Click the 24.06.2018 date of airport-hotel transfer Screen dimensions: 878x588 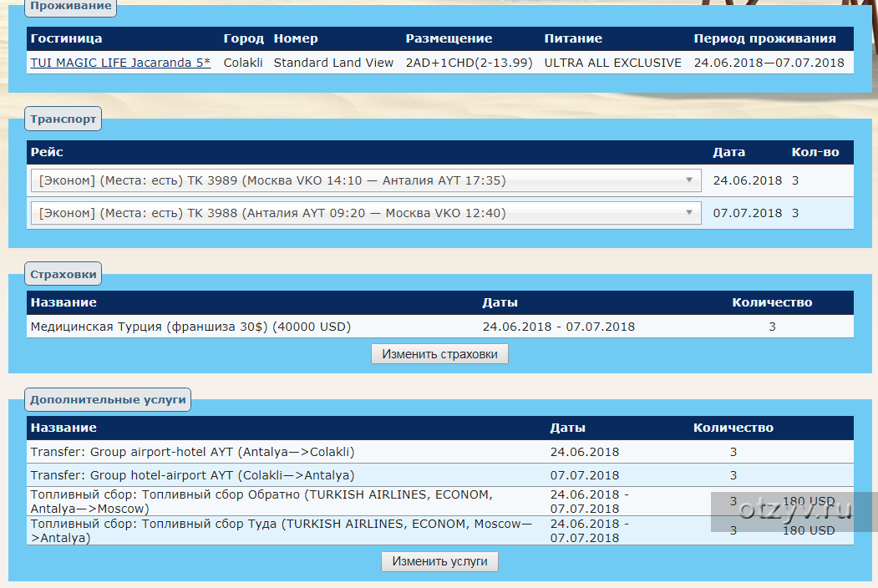(x=584, y=452)
